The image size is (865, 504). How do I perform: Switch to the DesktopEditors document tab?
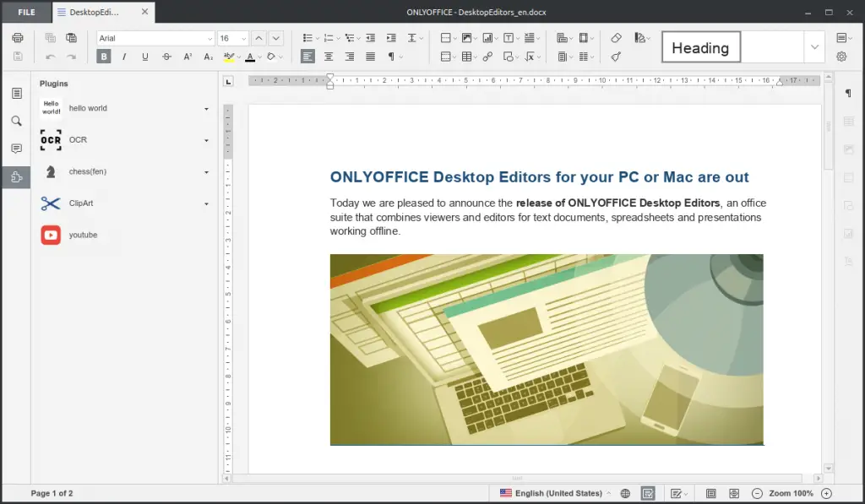pos(93,12)
